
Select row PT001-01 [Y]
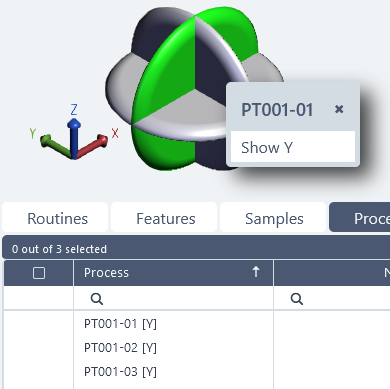120,324
